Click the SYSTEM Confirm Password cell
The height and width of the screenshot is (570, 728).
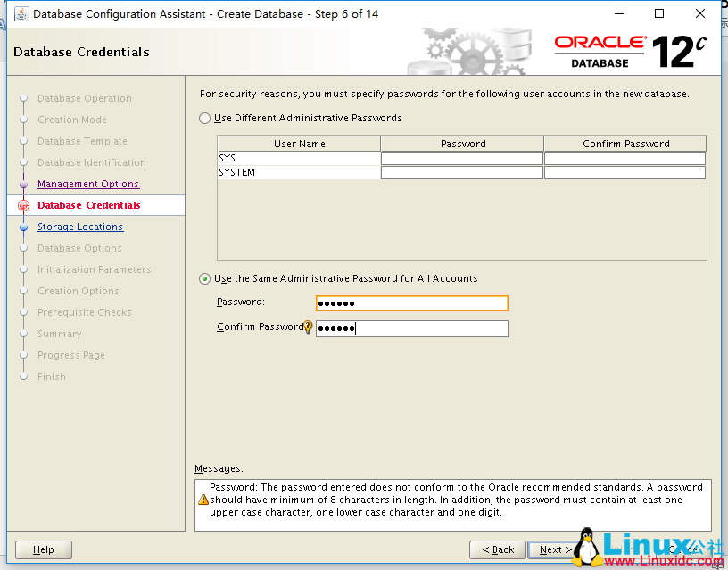[624, 172]
